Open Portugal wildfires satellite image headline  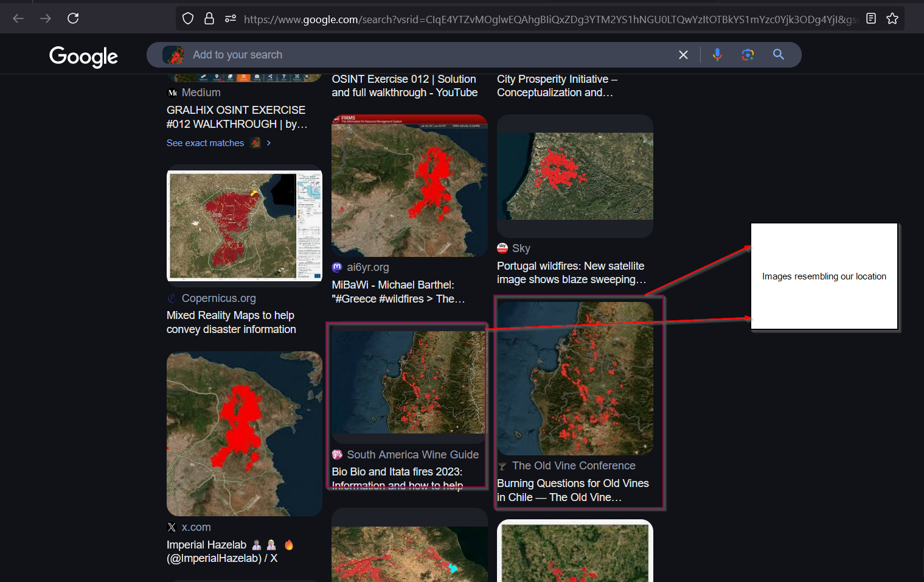click(571, 273)
